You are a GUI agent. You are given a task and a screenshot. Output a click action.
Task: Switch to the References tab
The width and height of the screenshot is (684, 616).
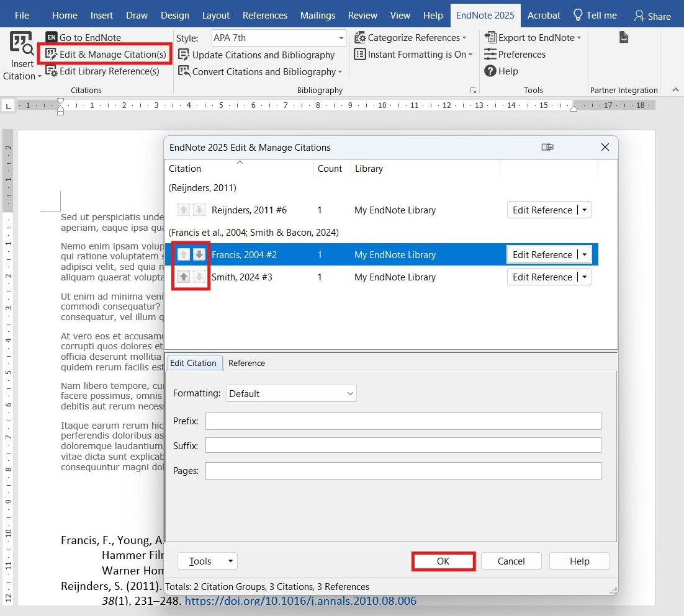tap(265, 16)
